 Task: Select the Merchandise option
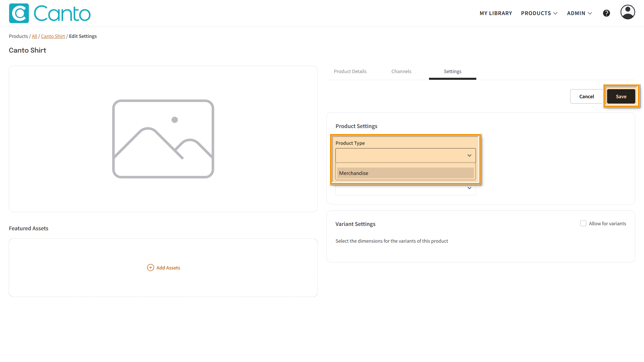point(405,173)
